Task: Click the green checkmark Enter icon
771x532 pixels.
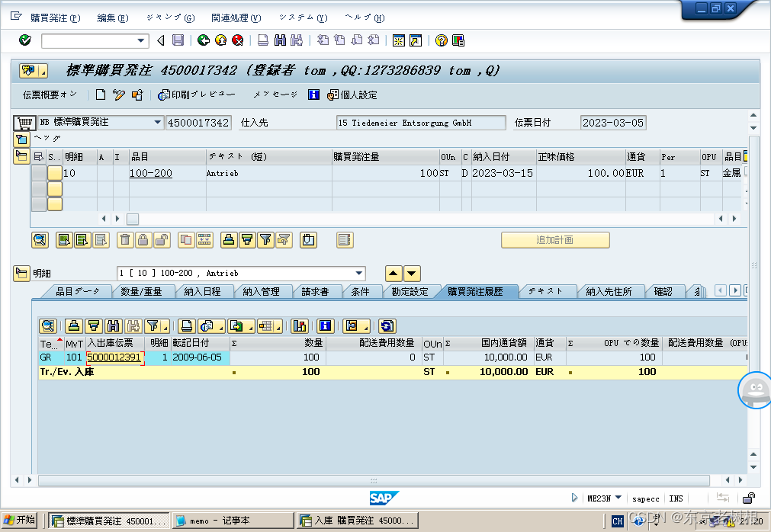Action: 25,40
